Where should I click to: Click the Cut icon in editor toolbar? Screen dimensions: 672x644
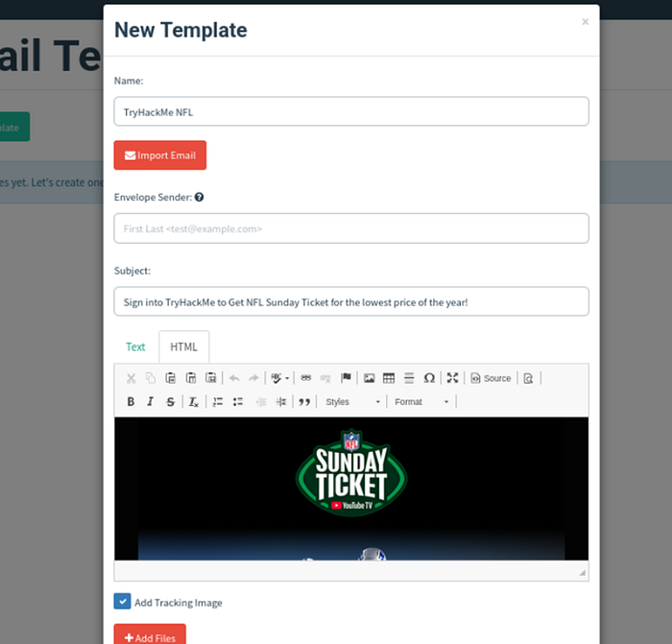pos(132,378)
